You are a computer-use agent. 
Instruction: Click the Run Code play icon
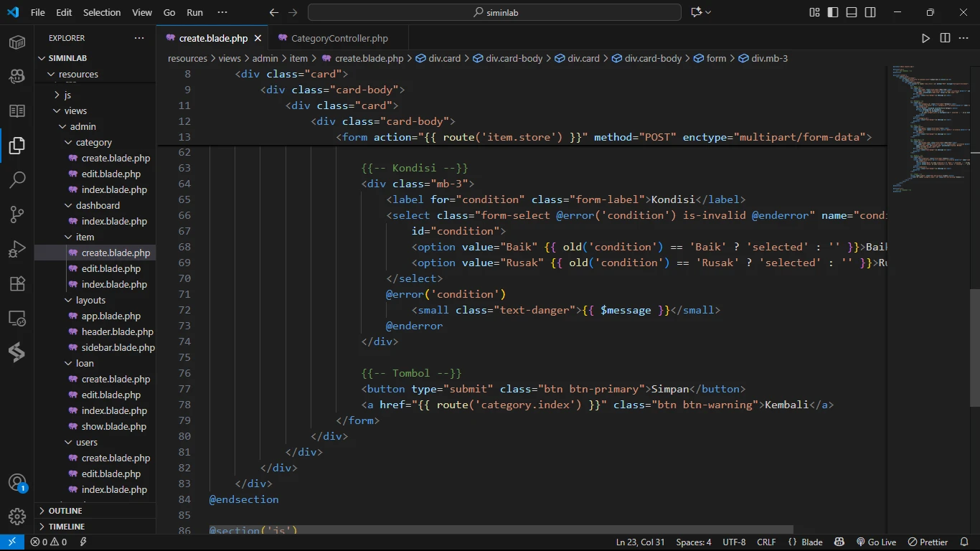(x=925, y=38)
